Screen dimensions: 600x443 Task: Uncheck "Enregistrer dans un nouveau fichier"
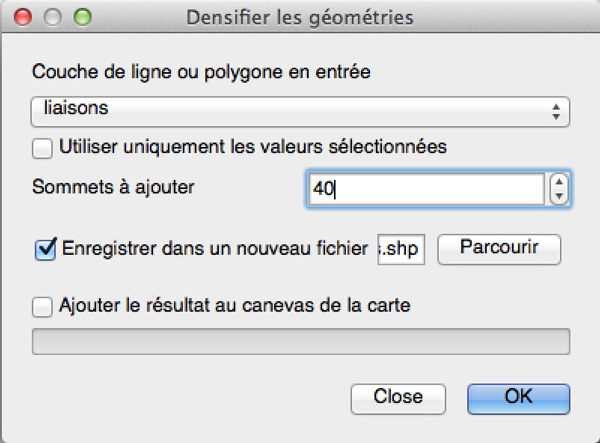[x=45, y=248]
